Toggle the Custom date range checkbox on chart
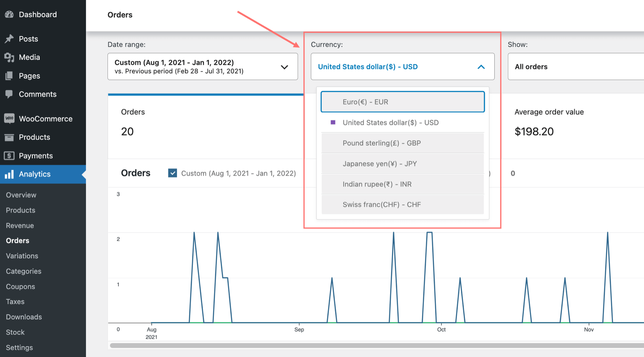This screenshot has width=644, height=357. click(172, 173)
